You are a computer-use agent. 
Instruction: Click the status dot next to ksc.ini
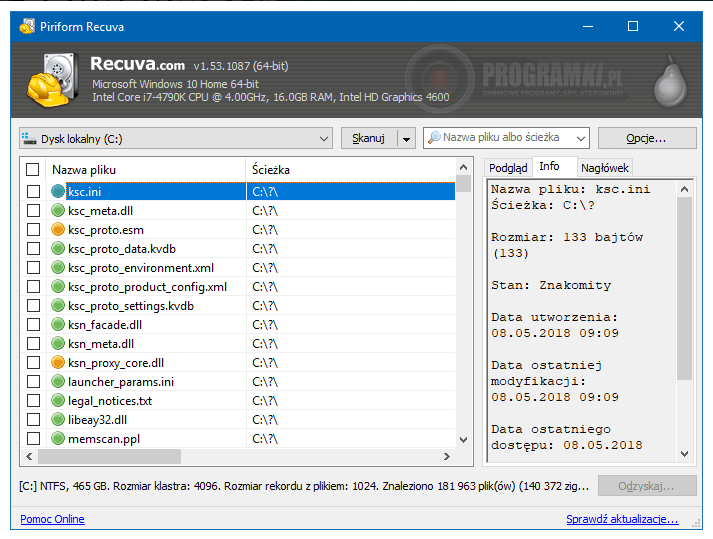[58, 191]
